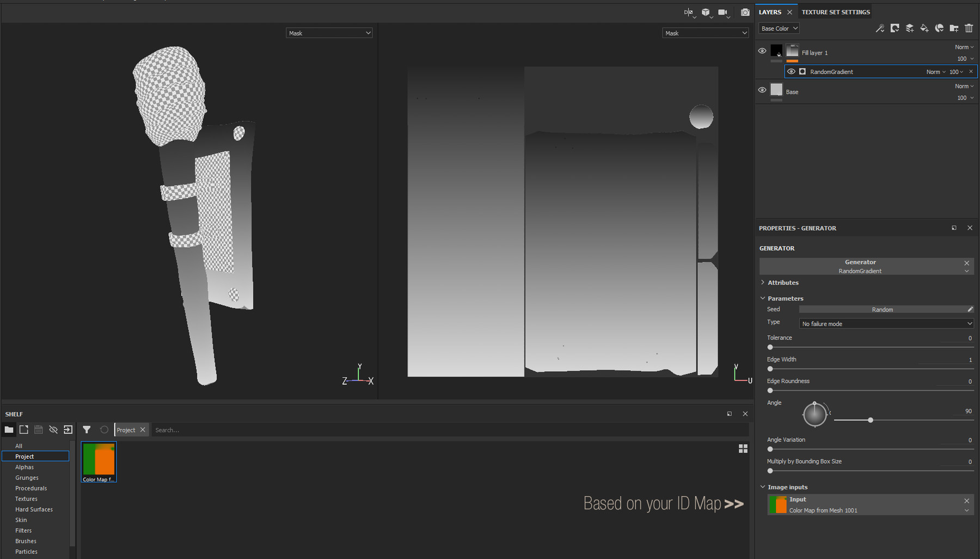
Task: Click the Fill layer 1 black mask thumbnail
Action: coord(776,51)
